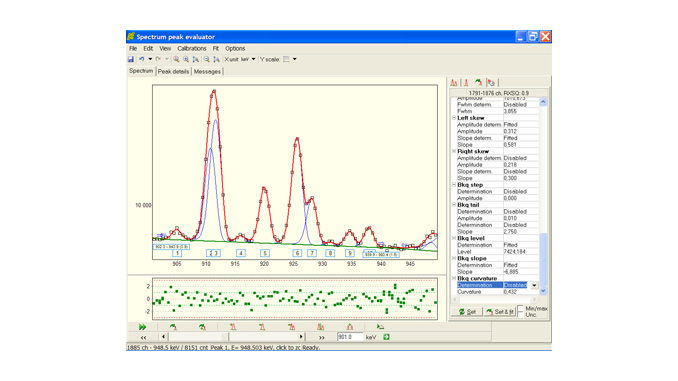Open the Calibrations menu
This screenshot has height=381, width=678.
pyautogui.click(x=192, y=48)
